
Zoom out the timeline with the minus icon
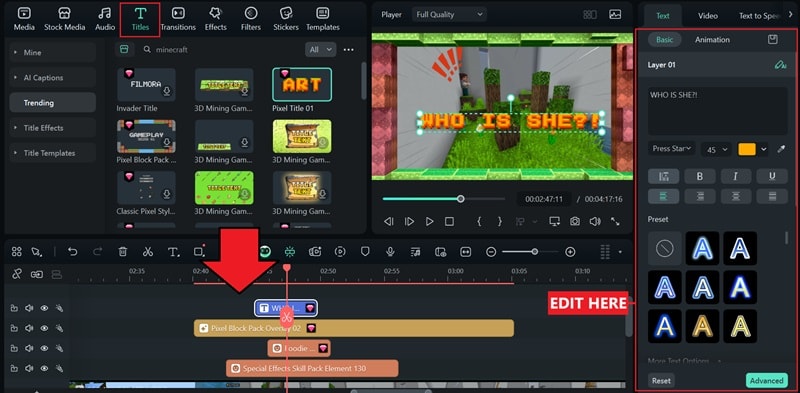pyautogui.click(x=491, y=252)
